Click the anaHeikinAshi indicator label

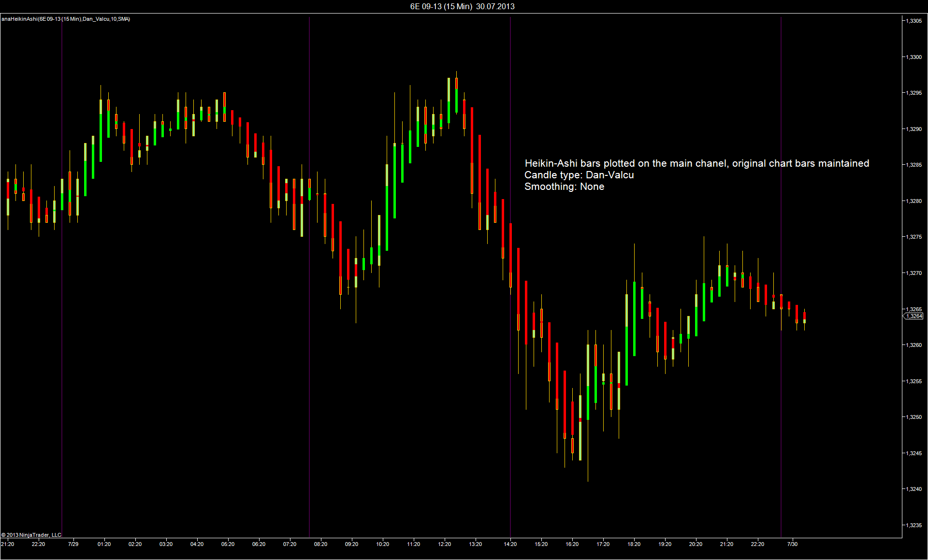(x=66, y=19)
